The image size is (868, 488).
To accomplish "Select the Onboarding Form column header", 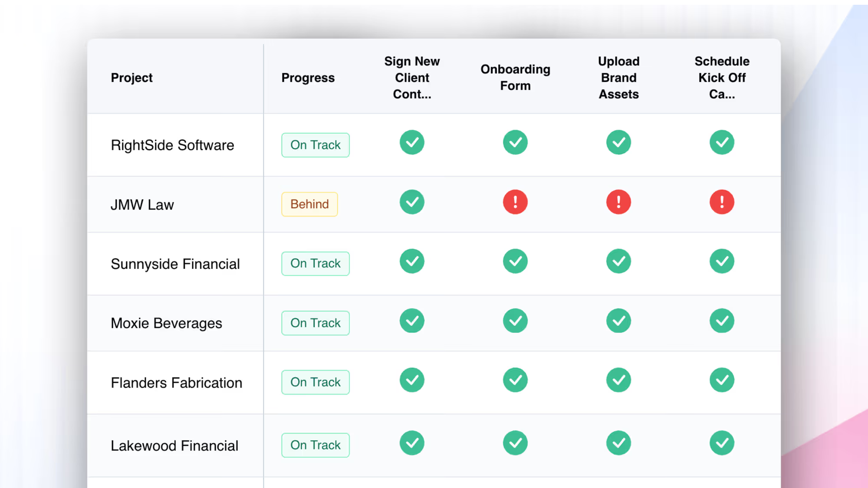I will pyautogui.click(x=515, y=78).
